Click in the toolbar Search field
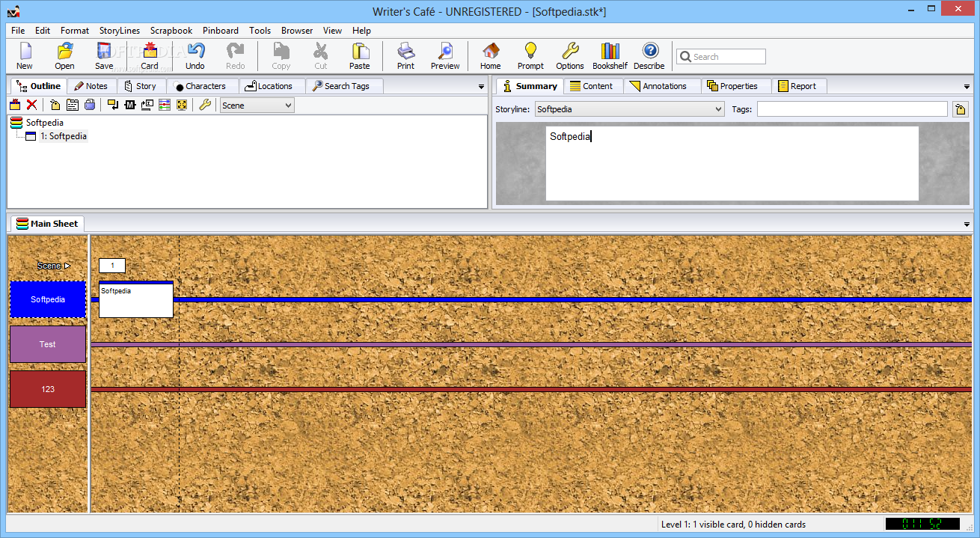Image resolution: width=980 pixels, height=538 pixels. point(721,57)
